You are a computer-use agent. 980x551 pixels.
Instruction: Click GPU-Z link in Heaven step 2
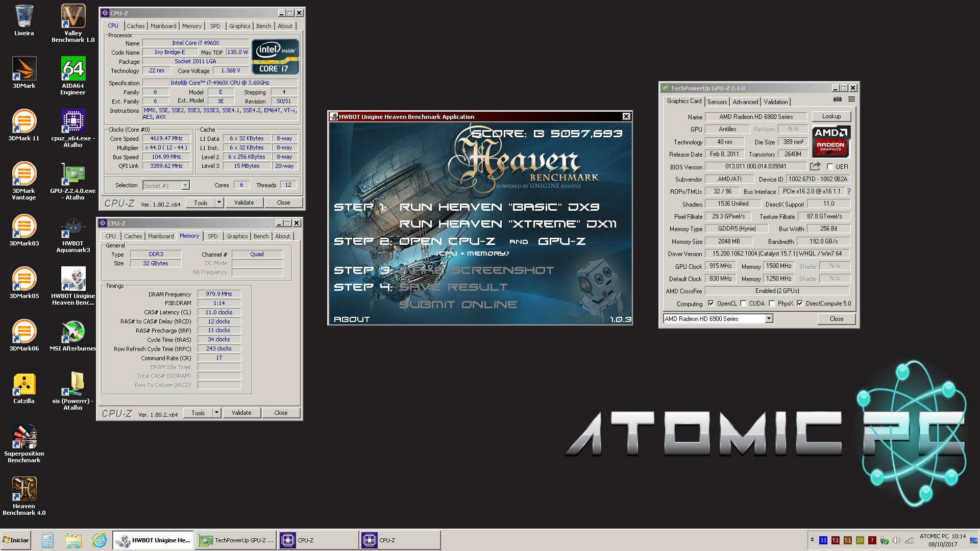pos(561,241)
